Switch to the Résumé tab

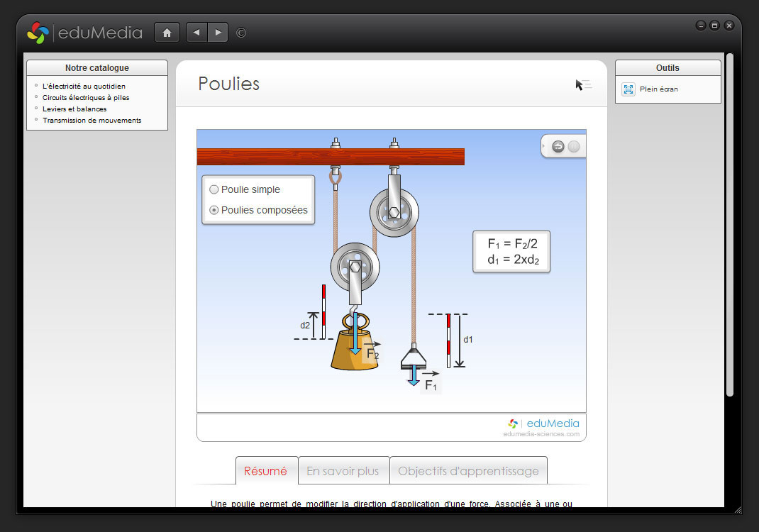[266, 471]
